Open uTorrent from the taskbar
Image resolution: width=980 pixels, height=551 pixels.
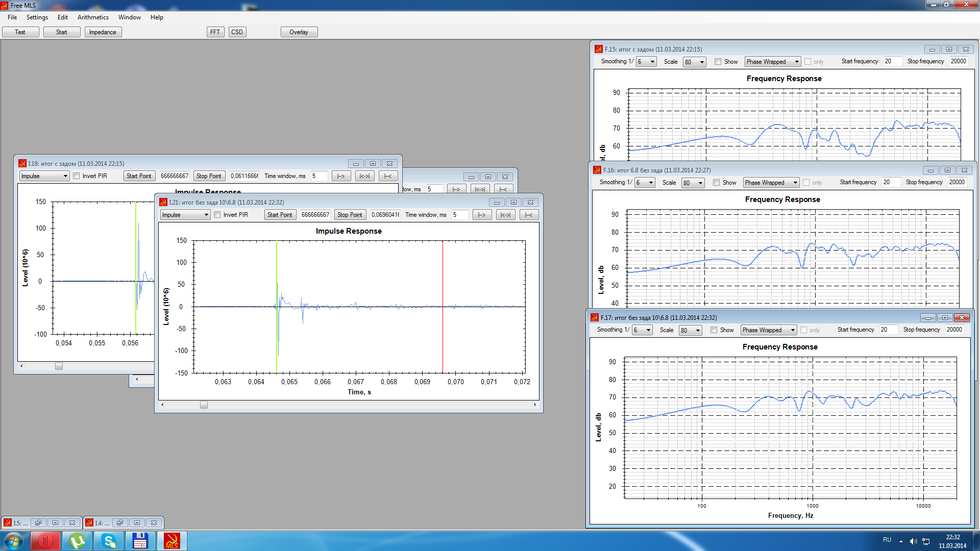(77, 541)
